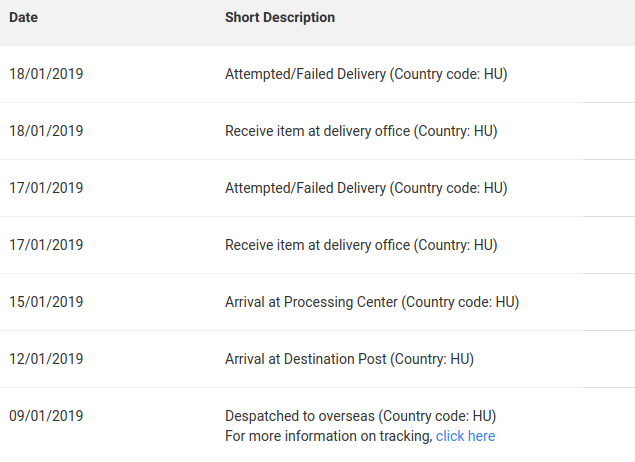Click 'For more information on tracking' text
635x462 pixels.
coord(329,436)
